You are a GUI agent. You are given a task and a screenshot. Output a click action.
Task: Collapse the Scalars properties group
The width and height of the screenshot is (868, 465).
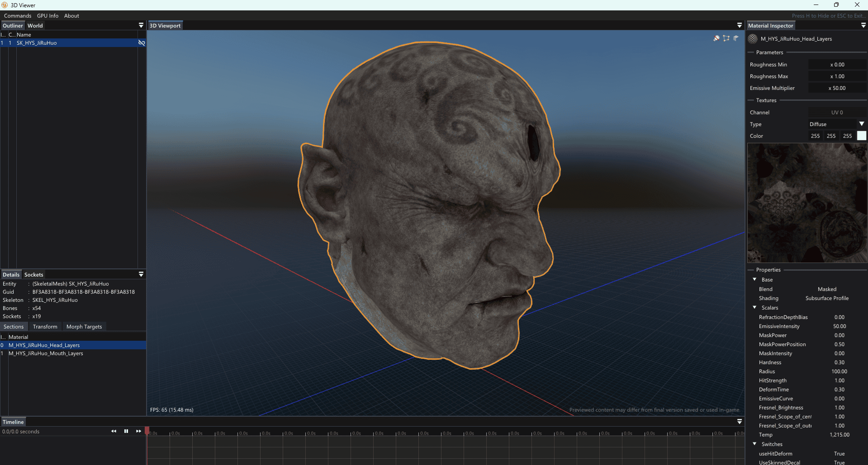coord(754,307)
